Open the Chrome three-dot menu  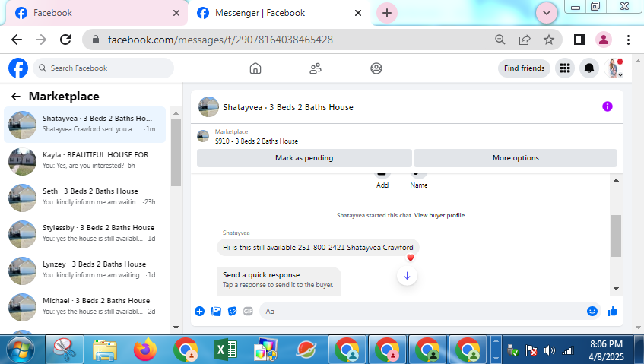pos(628,40)
